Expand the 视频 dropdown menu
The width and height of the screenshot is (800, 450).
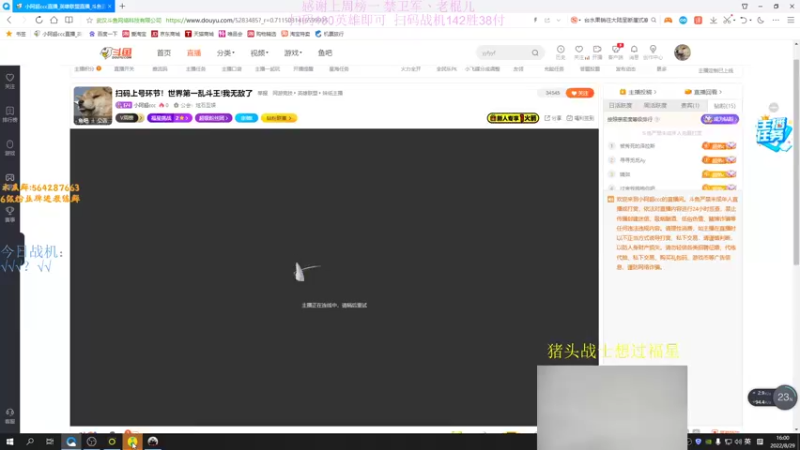[x=259, y=53]
